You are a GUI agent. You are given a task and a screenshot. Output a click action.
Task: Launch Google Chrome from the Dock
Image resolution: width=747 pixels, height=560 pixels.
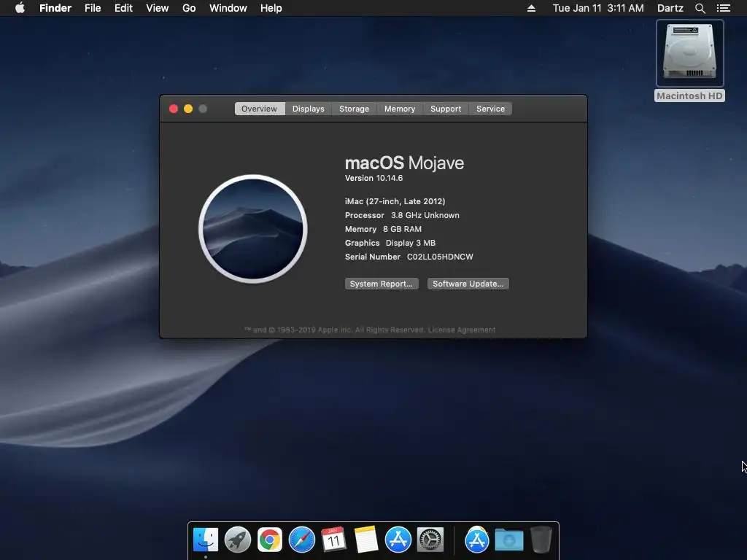(x=270, y=540)
